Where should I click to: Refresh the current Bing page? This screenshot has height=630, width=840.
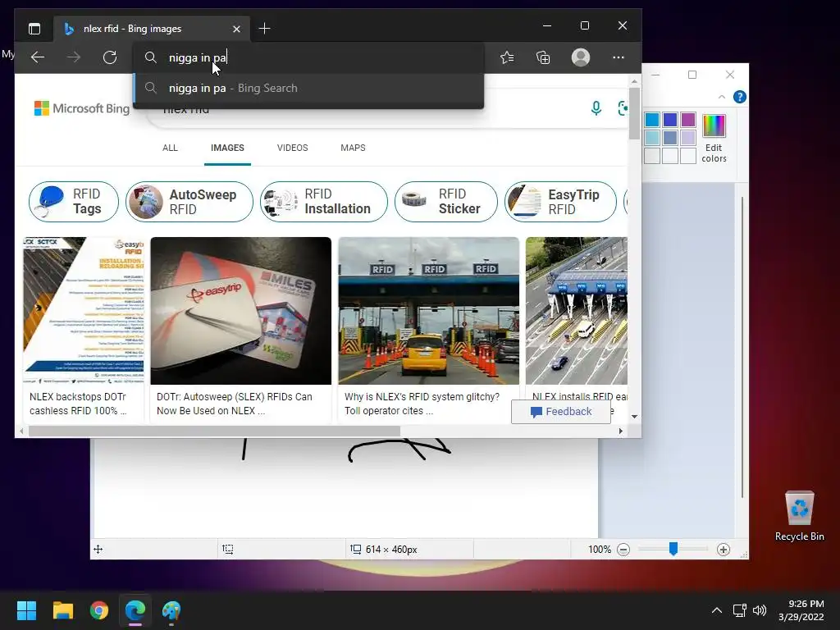point(110,57)
